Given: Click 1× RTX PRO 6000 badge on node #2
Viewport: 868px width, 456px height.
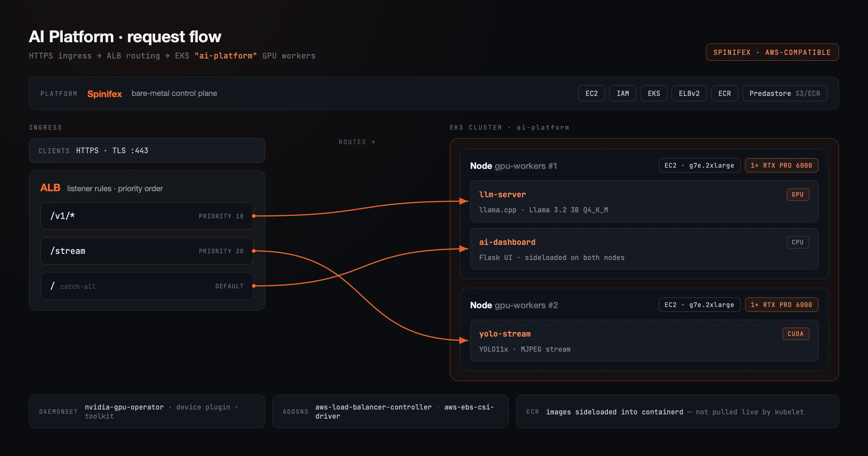Looking at the screenshot, I should [x=782, y=305].
